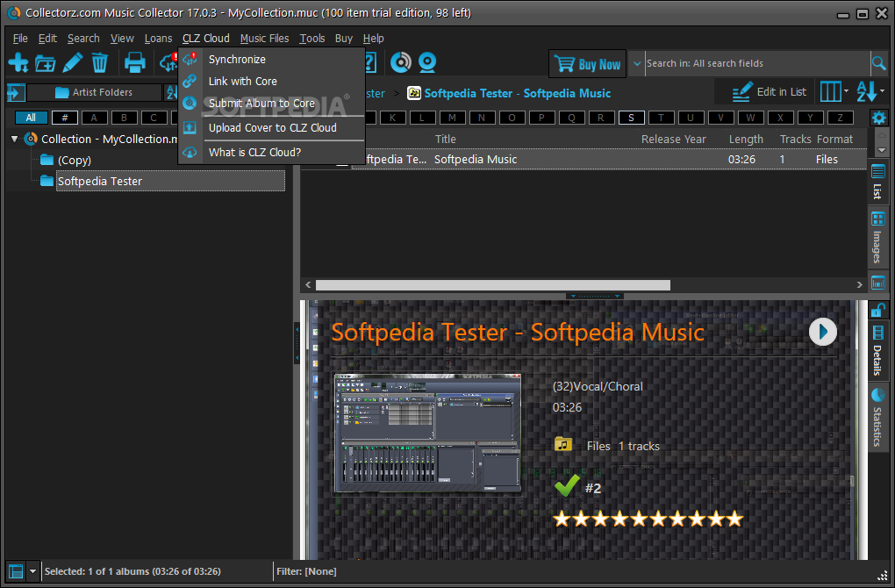Viewport: 895px width, 588px height.
Task: Open the File menu
Action: 20,39
